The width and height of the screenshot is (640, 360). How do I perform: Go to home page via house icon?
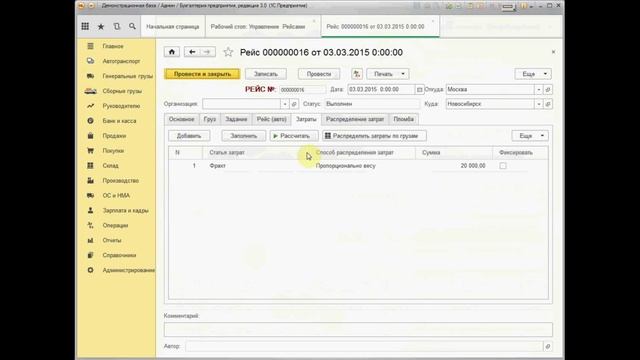(171, 52)
